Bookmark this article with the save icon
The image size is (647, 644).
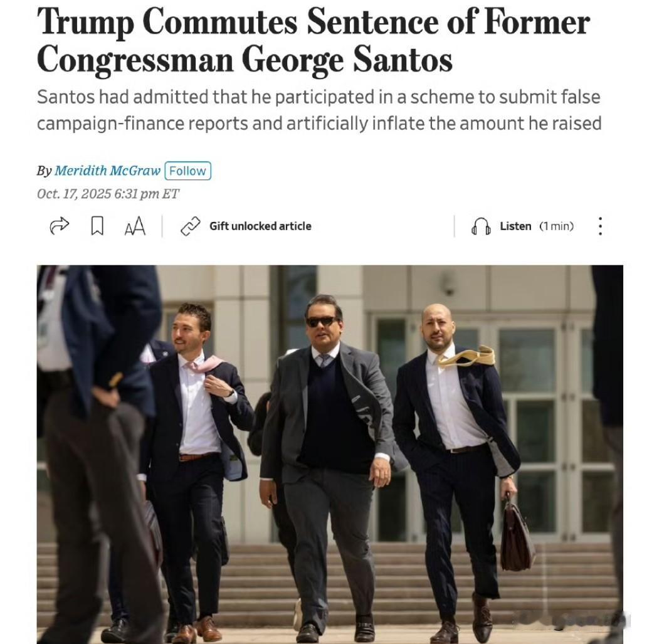pyautogui.click(x=97, y=226)
